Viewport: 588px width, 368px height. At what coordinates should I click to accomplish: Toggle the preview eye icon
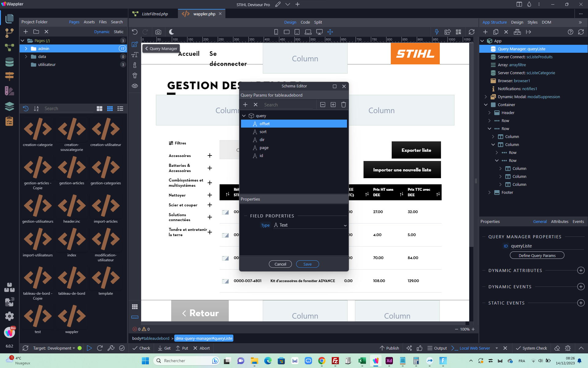135,86
